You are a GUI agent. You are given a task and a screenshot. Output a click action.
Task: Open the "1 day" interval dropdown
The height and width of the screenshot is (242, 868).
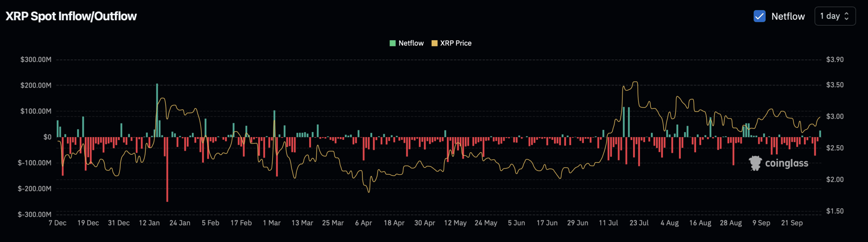[834, 16]
